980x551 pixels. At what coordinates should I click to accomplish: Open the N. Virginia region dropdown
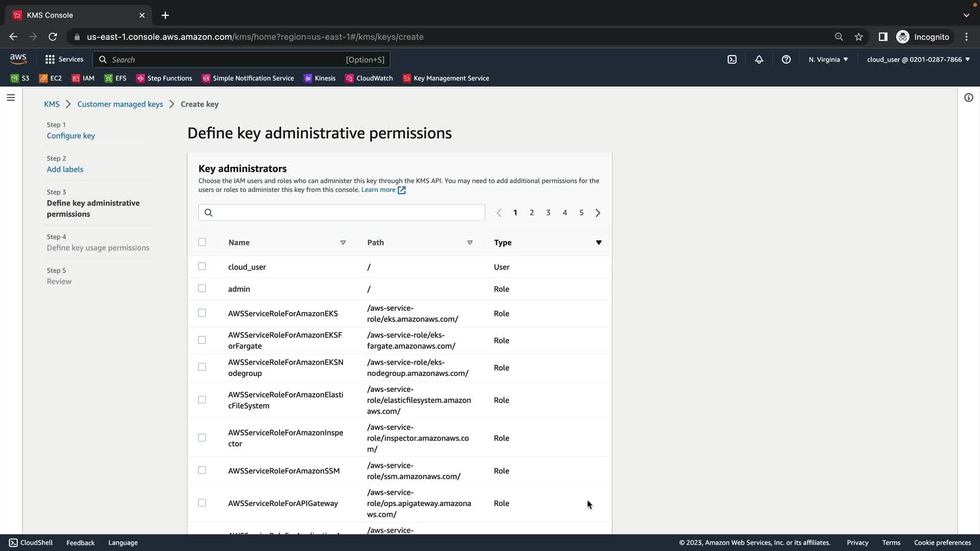(828, 60)
